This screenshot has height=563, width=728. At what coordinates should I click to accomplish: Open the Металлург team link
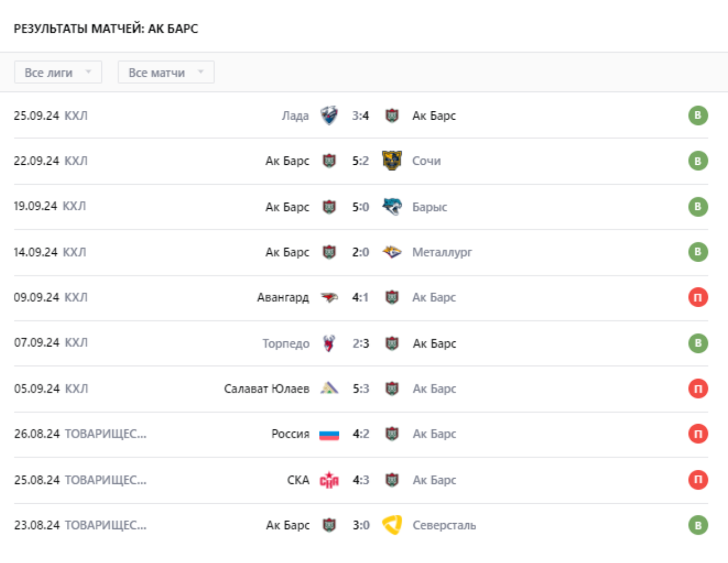pyautogui.click(x=442, y=252)
